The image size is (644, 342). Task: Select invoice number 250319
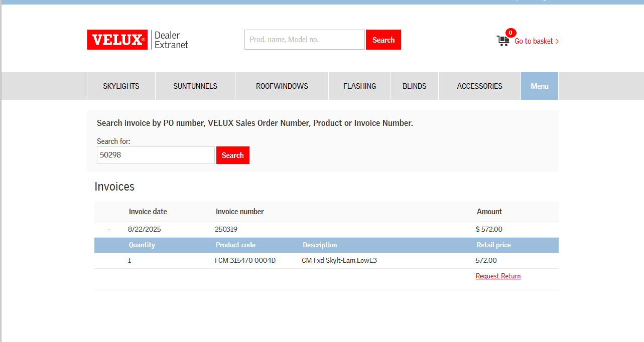(x=226, y=229)
